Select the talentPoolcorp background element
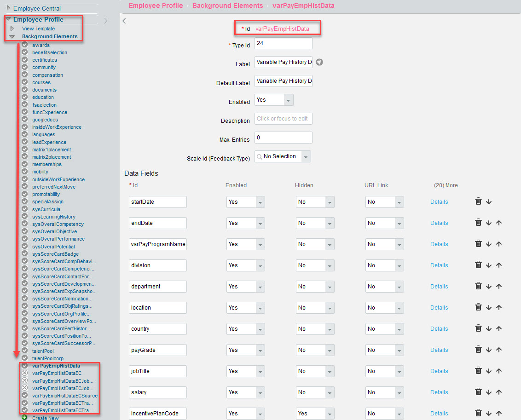 click(48, 358)
